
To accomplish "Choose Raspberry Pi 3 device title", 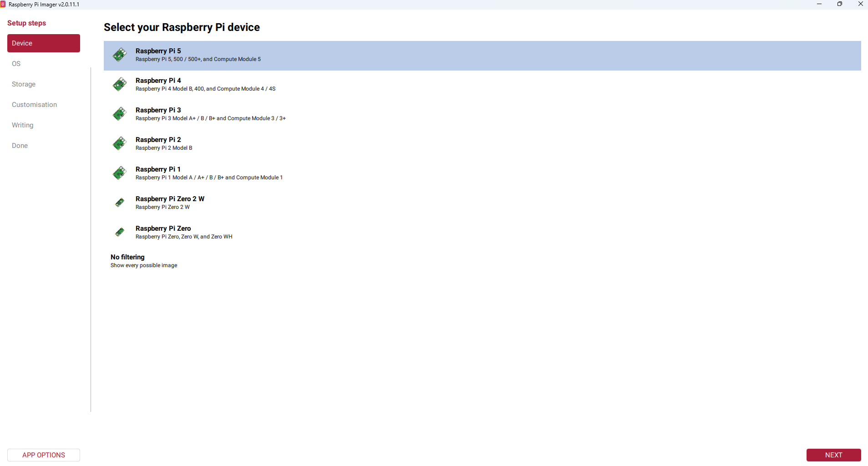I will click(x=158, y=110).
